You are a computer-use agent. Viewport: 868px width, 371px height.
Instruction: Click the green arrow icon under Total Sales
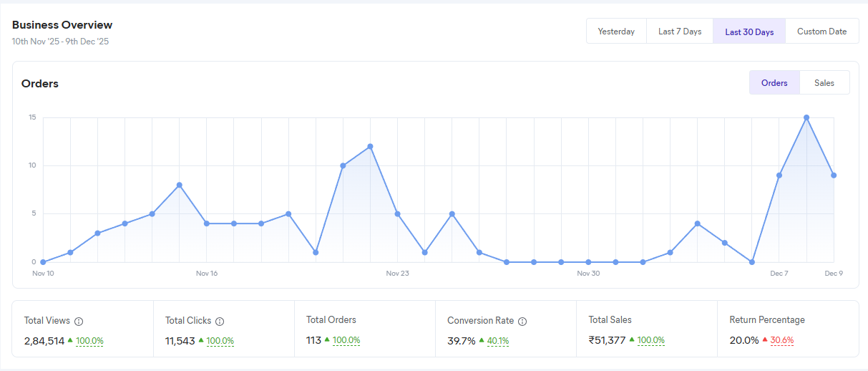pyautogui.click(x=632, y=339)
